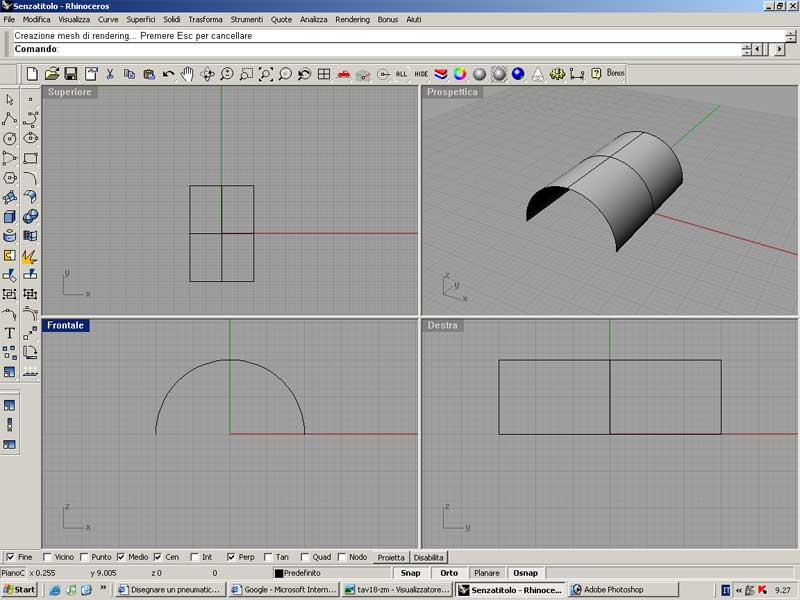Screen dimensions: 800x600
Task: Open the Superfici menu
Action: tap(140, 19)
